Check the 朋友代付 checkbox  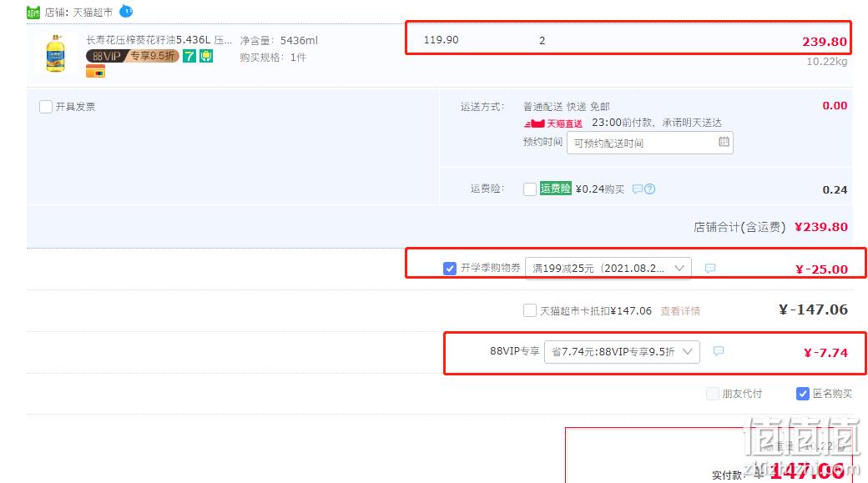point(713,394)
